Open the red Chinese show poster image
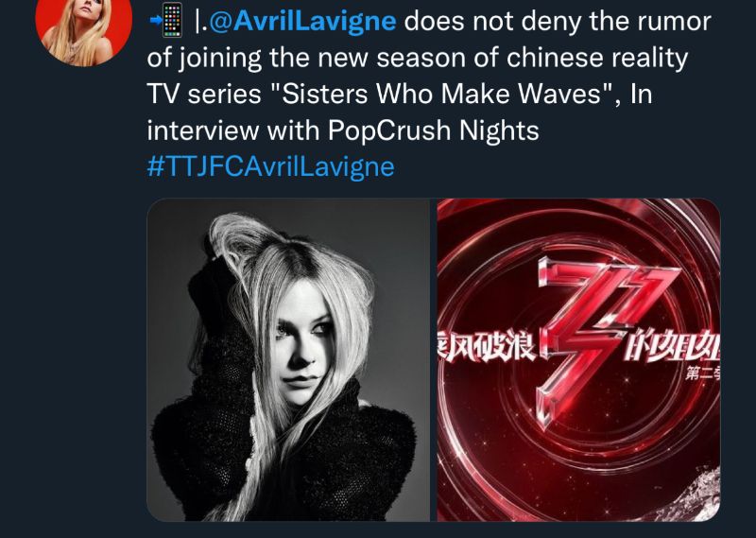The height and width of the screenshot is (538, 756). point(578,360)
